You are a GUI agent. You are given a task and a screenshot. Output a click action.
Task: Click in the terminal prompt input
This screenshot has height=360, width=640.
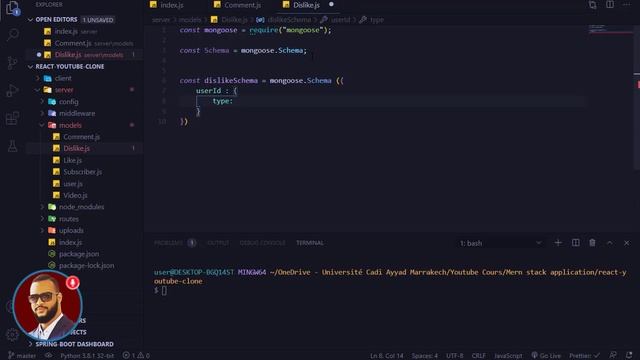pyautogui.click(x=164, y=291)
